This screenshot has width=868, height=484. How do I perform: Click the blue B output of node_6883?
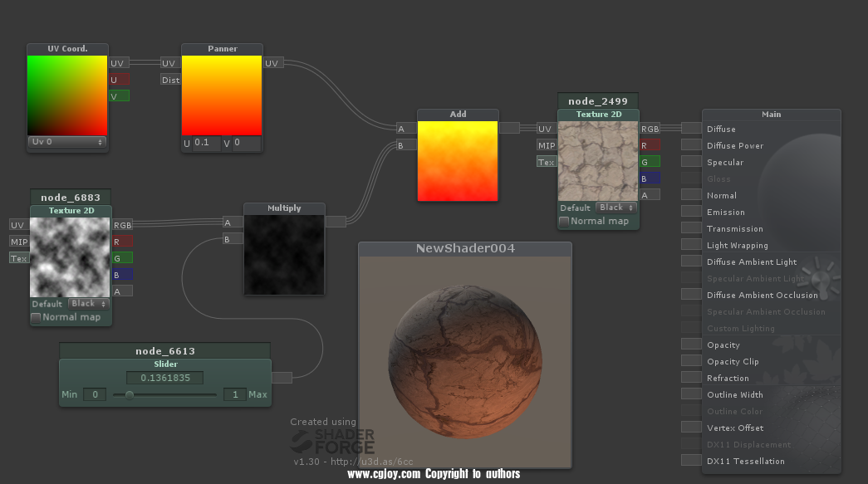click(x=123, y=275)
